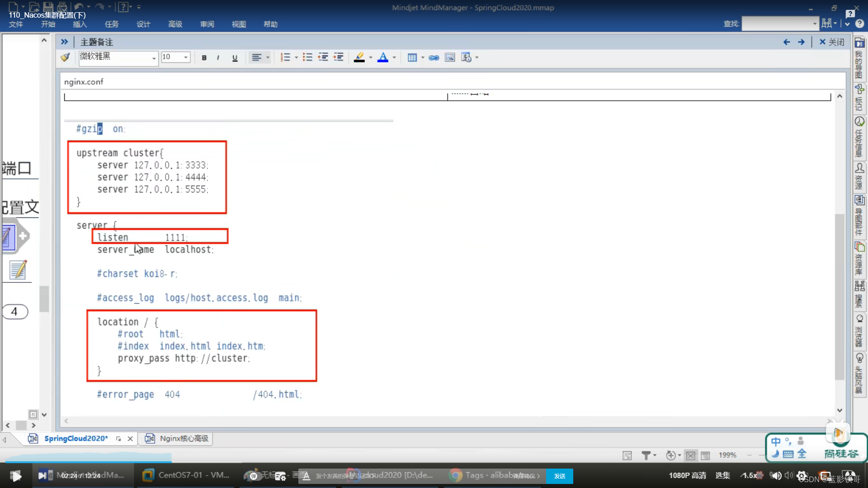Apply bulleted list formatting

pyautogui.click(x=307, y=57)
